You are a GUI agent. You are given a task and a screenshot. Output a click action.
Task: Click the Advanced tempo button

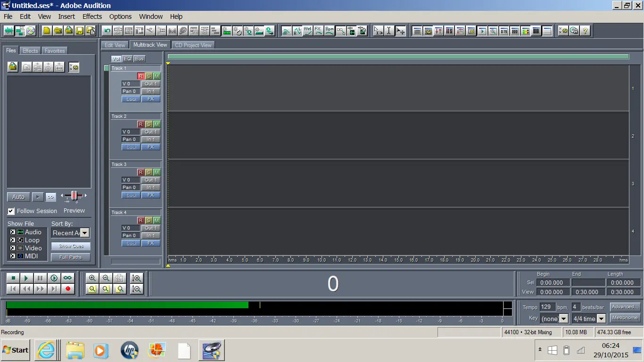click(x=625, y=307)
